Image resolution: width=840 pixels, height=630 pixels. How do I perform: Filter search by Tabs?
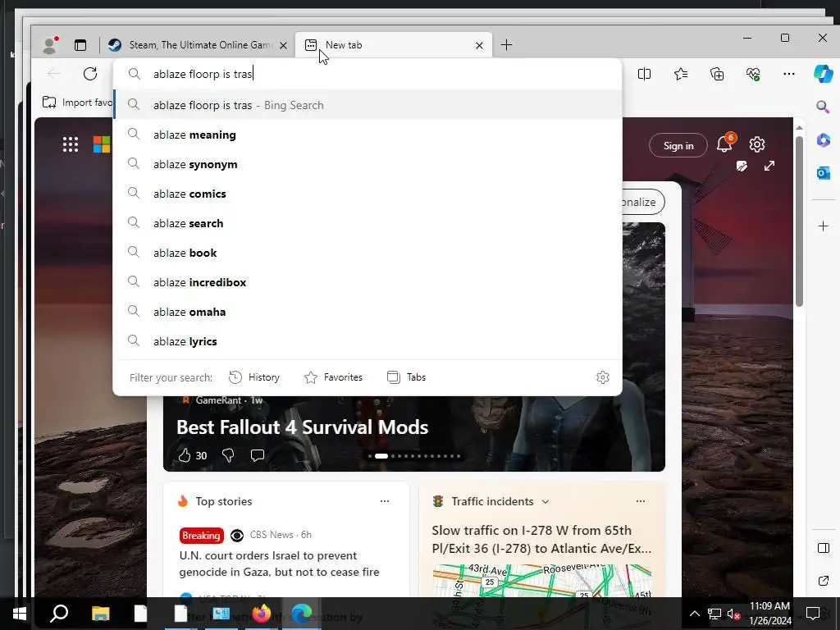pyautogui.click(x=407, y=377)
